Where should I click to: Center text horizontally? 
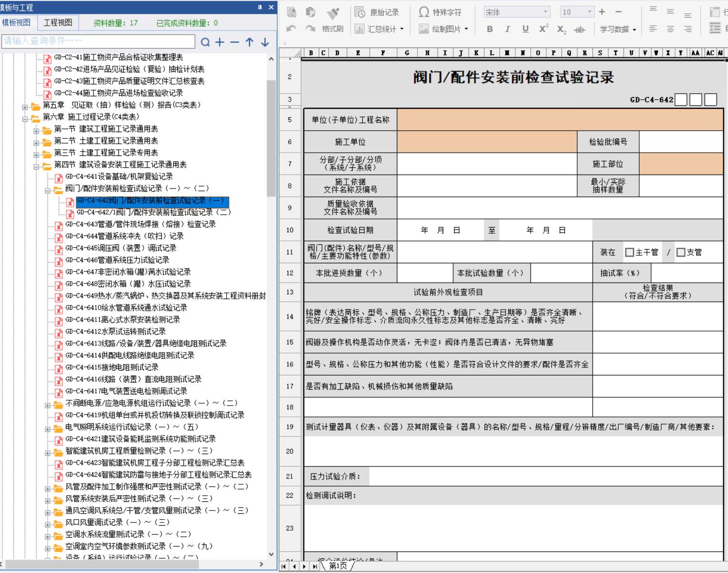[670, 29]
